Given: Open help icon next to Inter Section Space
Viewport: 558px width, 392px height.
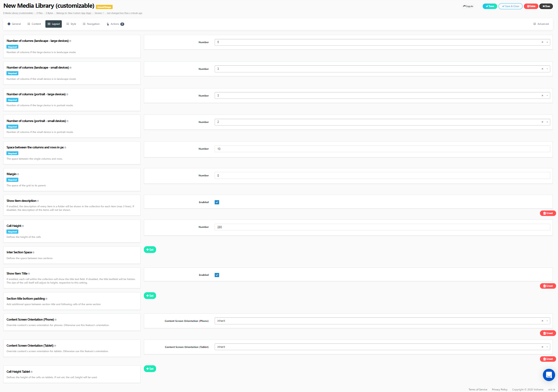Looking at the screenshot, I should (x=33, y=253).
